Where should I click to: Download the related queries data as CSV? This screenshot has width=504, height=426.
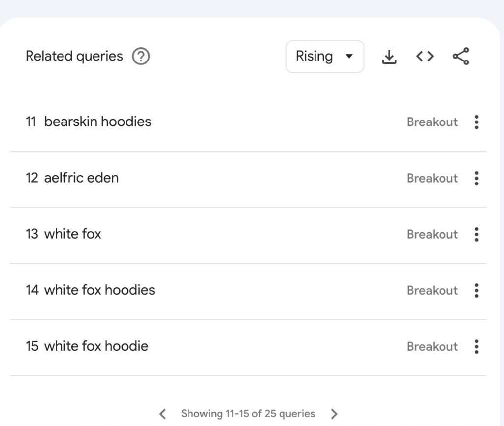tap(389, 56)
